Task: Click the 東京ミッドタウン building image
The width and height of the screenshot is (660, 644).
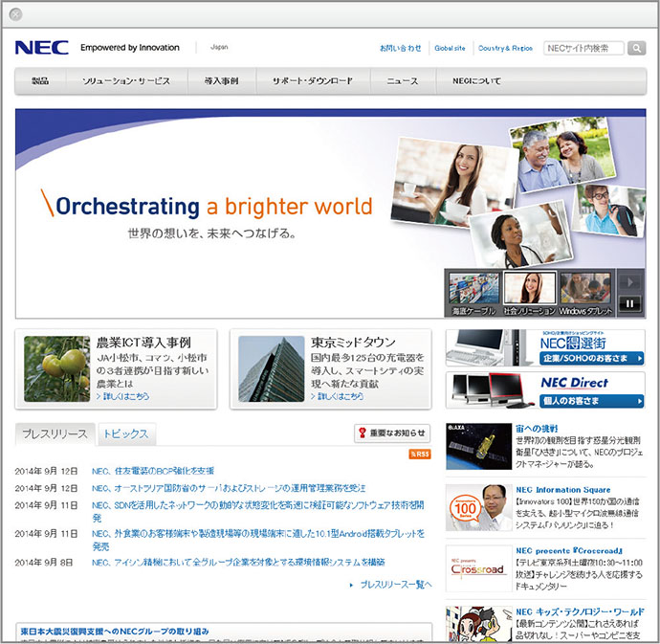Action: [271, 368]
